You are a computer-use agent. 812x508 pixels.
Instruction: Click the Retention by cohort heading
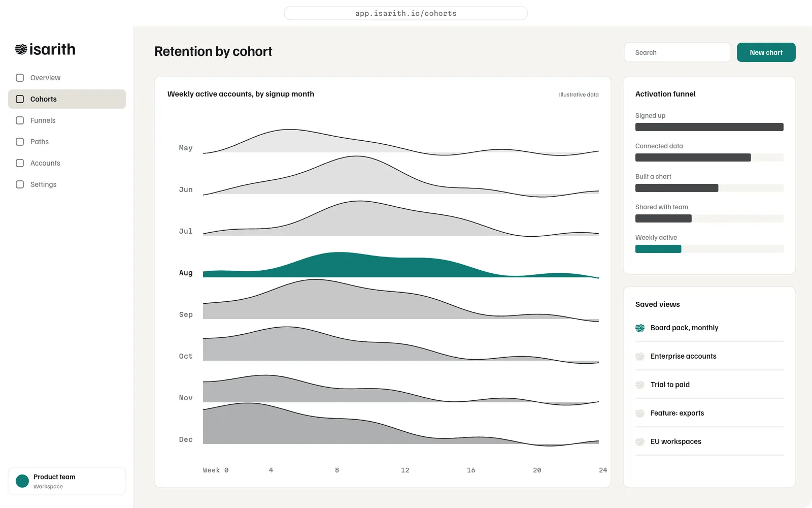[213, 51]
